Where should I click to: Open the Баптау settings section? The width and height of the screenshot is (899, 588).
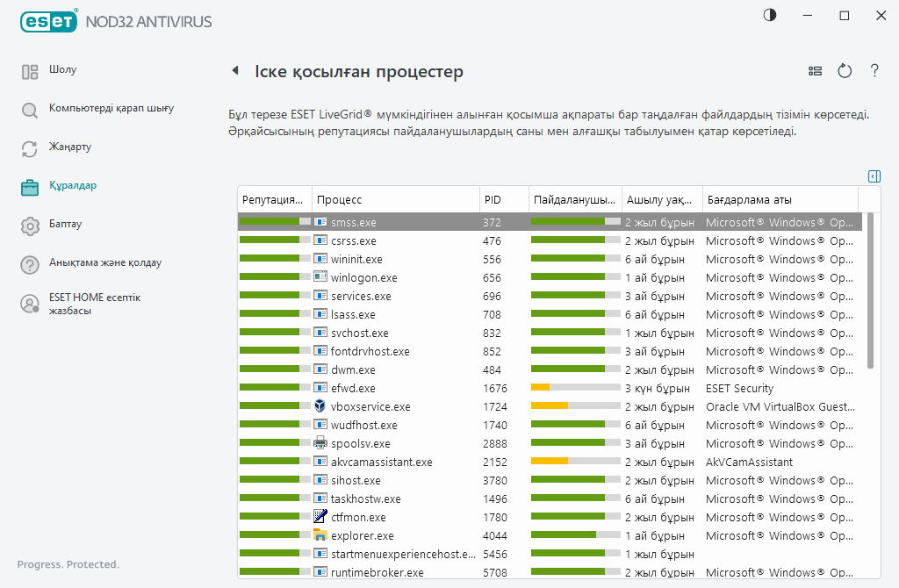tap(65, 225)
